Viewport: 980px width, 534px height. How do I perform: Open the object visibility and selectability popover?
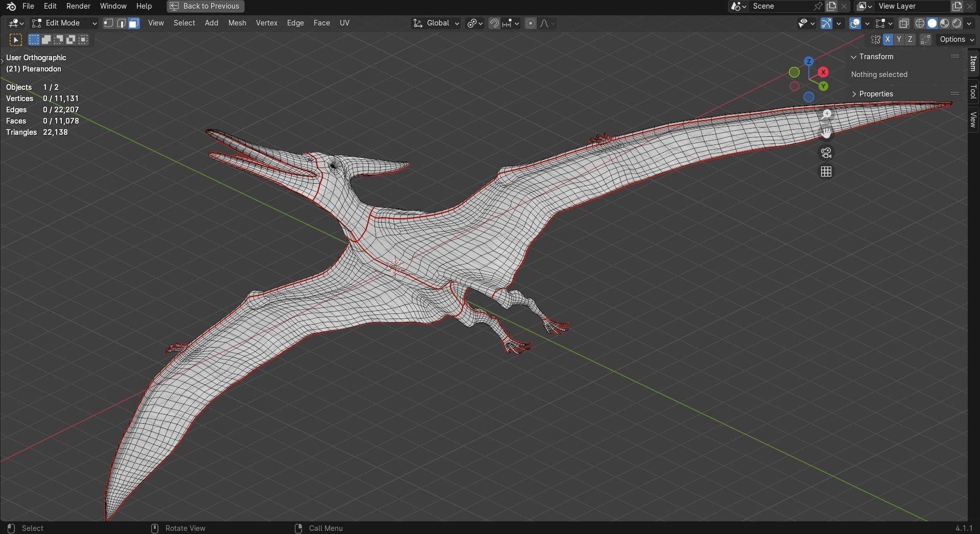tap(806, 23)
